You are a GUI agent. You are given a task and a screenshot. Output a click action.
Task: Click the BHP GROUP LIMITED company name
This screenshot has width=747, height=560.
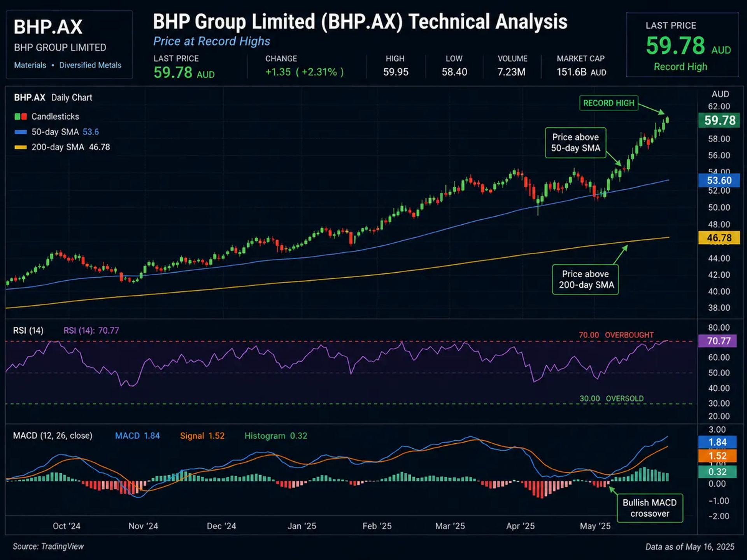coord(60,47)
